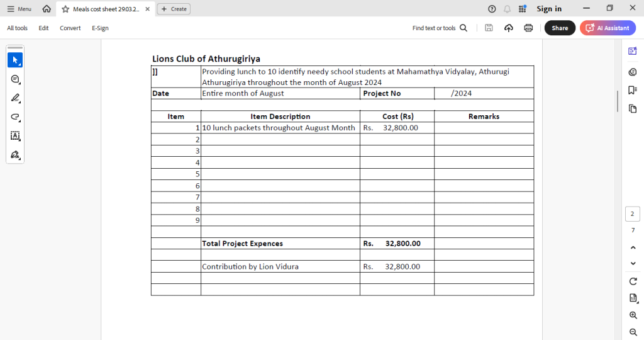Screen dimensions: 644x340
Task: Choose the Select arrow tool
Action: point(15,60)
